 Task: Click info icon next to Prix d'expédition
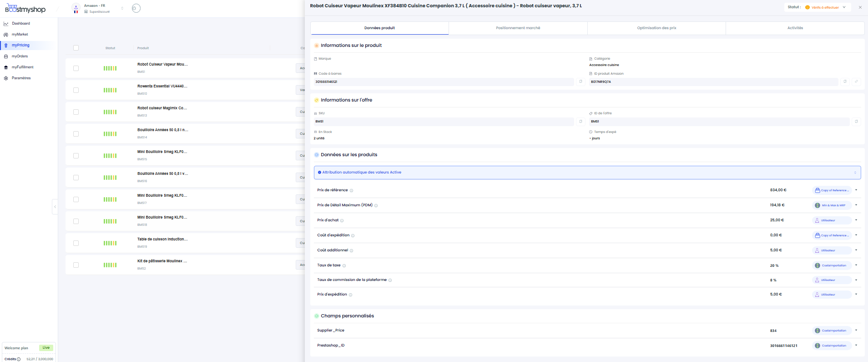[350, 295]
